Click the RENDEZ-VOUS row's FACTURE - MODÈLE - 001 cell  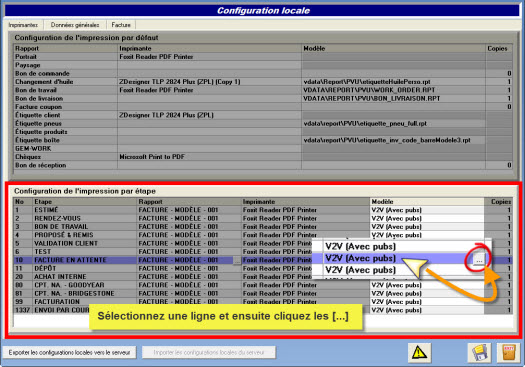189,218
